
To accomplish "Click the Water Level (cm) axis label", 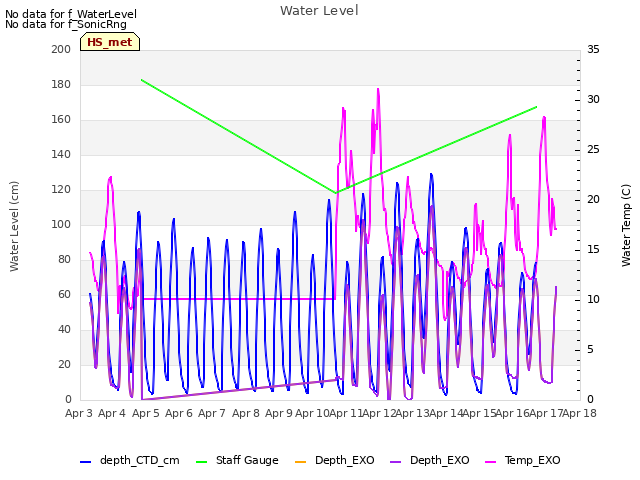I will coord(14,227).
